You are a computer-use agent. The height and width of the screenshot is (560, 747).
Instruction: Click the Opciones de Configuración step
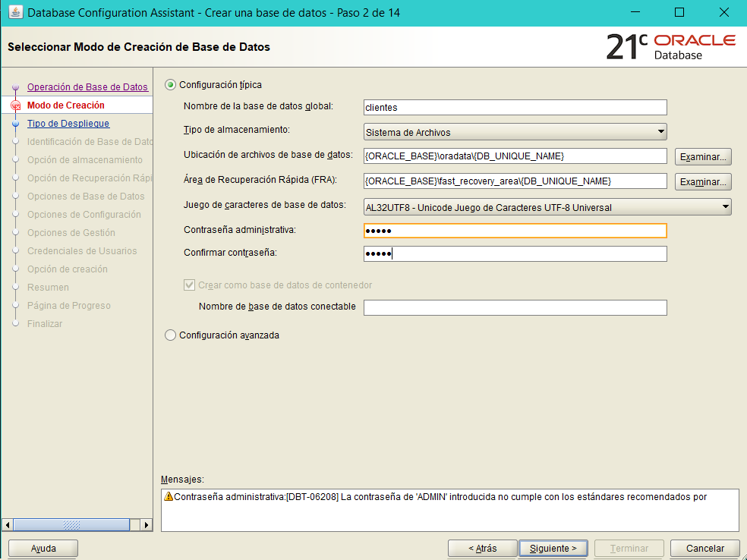(x=84, y=215)
